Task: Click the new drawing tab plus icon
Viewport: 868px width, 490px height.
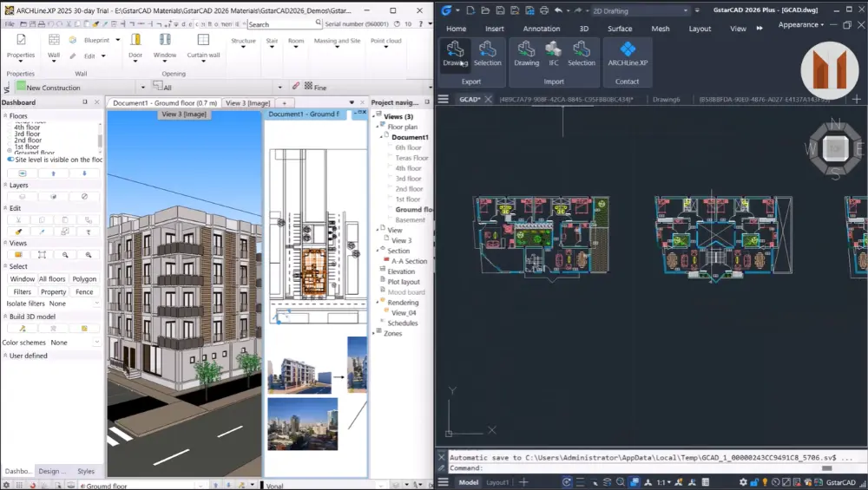Action: [x=857, y=99]
